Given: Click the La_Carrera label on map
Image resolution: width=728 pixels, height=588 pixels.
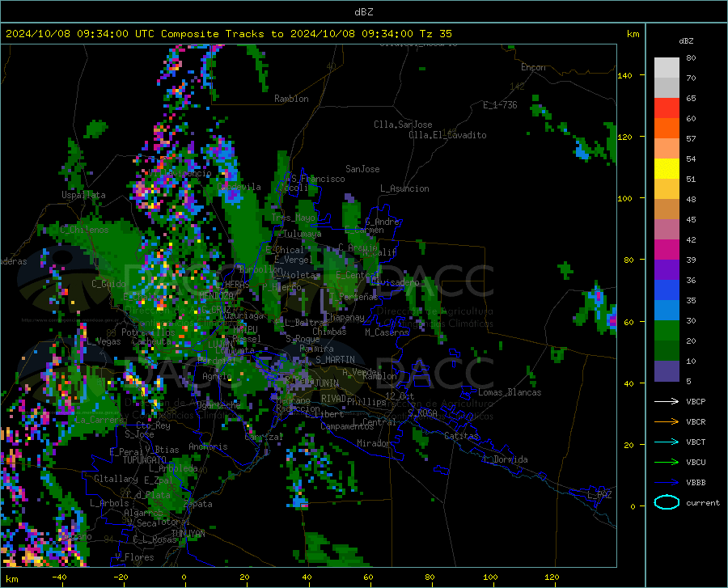Looking at the screenshot, I should pos(99,420).
